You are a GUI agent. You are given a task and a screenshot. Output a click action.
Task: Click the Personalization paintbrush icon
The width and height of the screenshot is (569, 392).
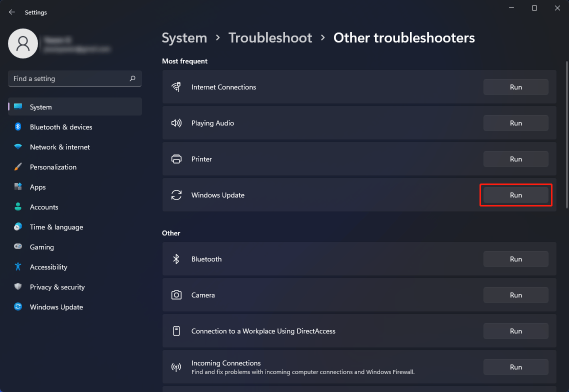pos(18,167)
